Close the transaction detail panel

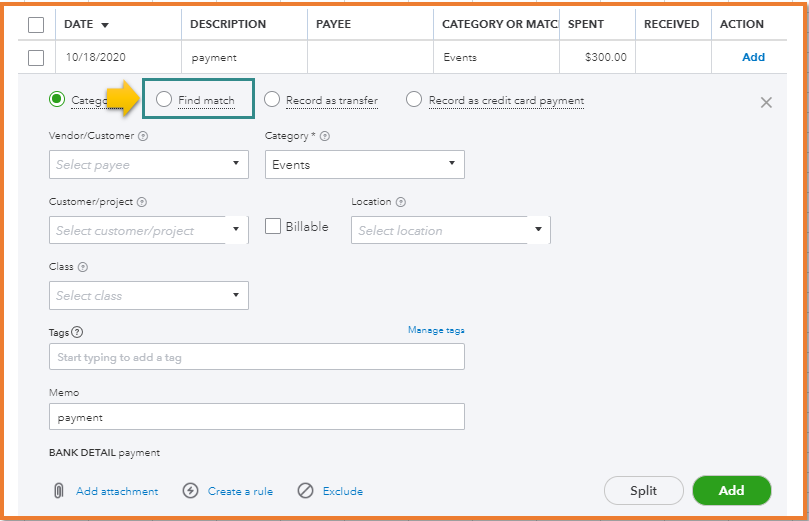tap(766, 102)
